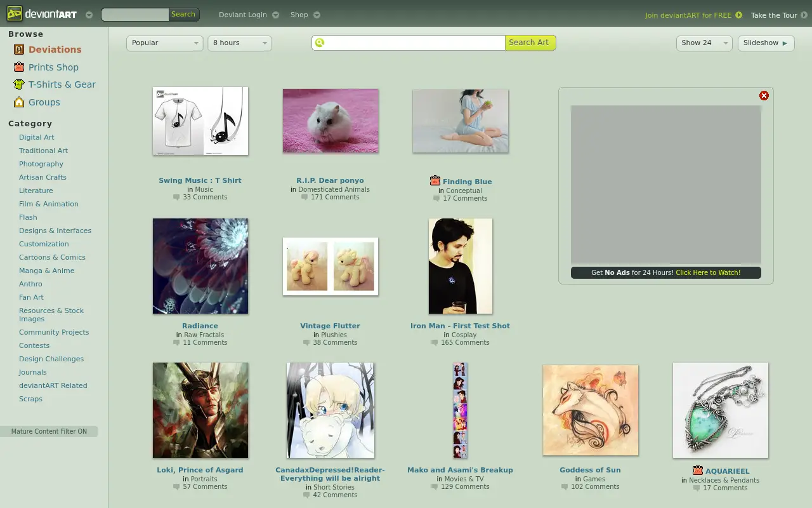Click comment bubble icon for Vintage Flutter
812x508 pixels.
click(306, 343)
